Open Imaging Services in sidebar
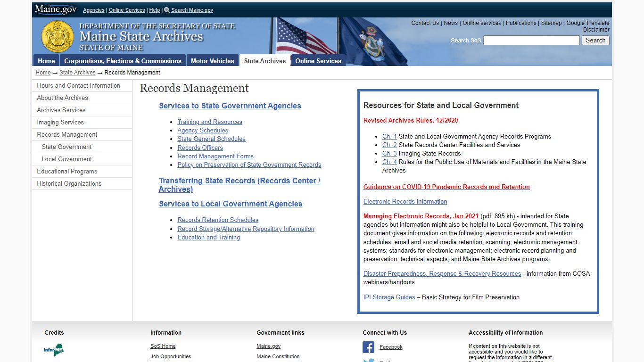Screen dimensions: 644x362 pos(82,122)
